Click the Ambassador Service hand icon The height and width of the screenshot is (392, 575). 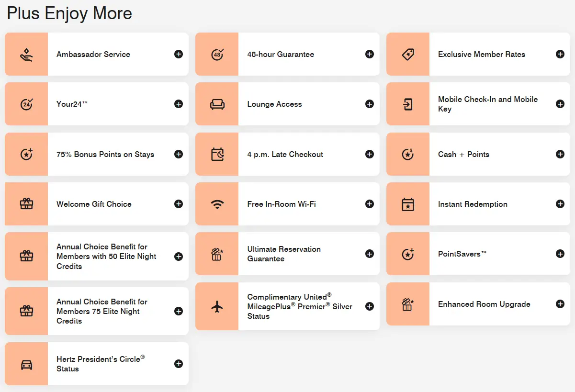tap(26, 55)
